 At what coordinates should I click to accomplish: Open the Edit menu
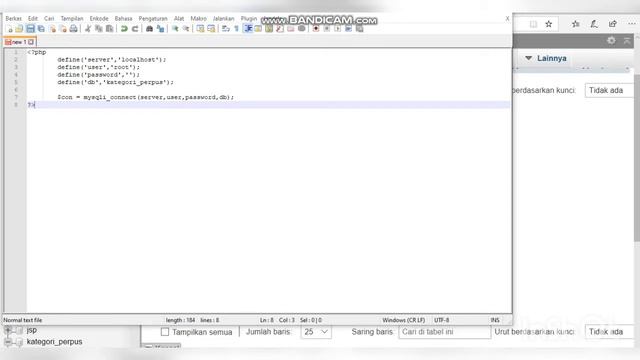pyautogui.click(x=33, y=18)
